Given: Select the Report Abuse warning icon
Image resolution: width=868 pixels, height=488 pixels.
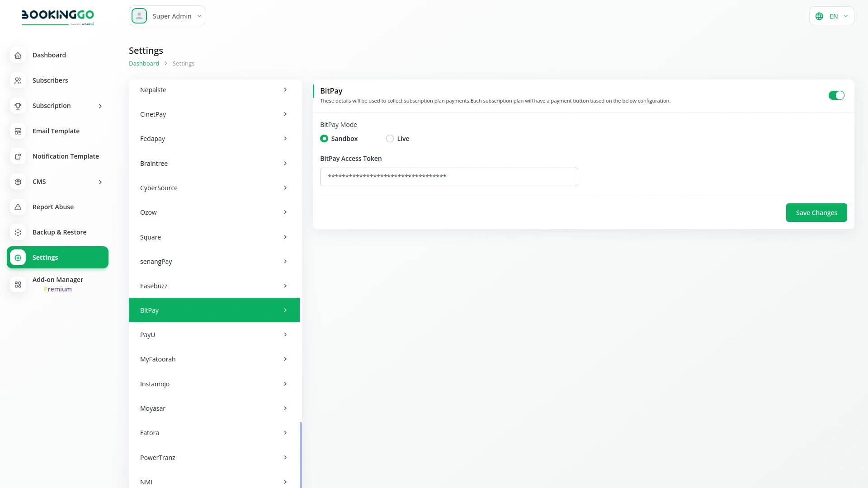Looking at the screenshot, I should pos(18,207).
